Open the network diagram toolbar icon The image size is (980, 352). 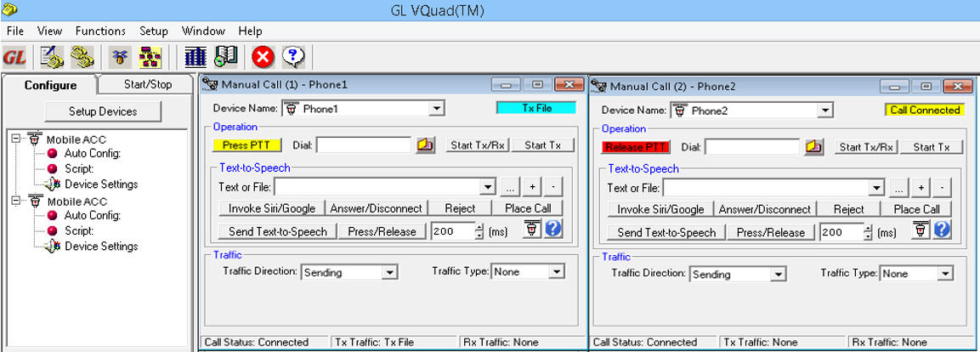(x=150, y=58)
